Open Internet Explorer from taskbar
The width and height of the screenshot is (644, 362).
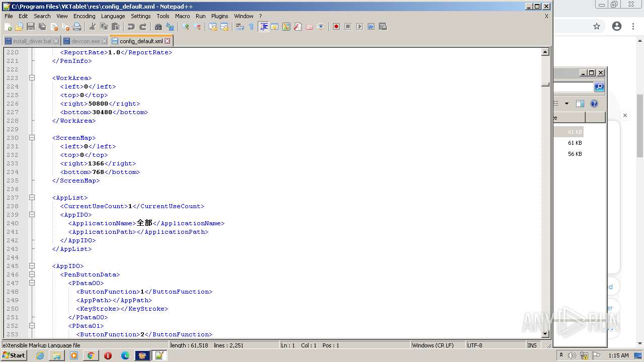pyautogui.click(x=40, y=355)
